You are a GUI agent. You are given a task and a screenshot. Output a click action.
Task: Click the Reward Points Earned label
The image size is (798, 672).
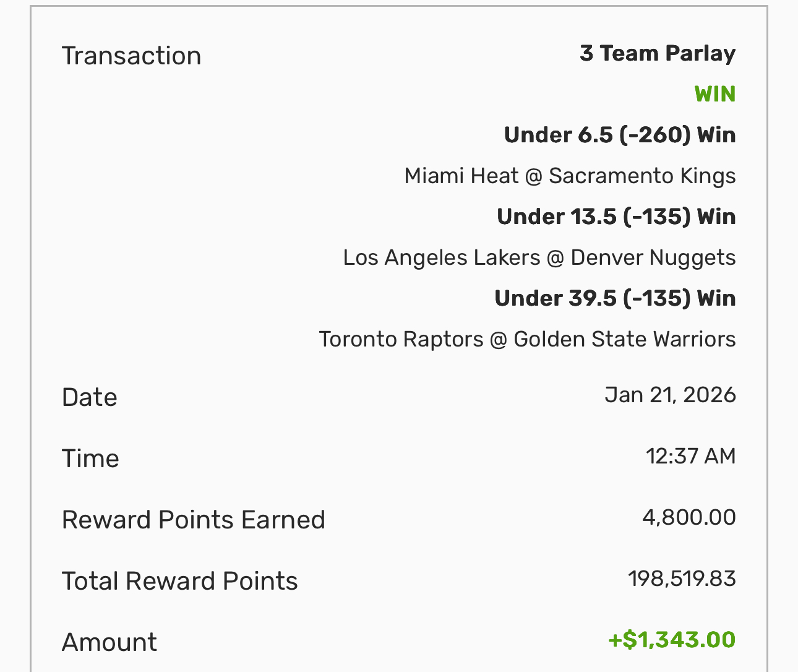193,520
